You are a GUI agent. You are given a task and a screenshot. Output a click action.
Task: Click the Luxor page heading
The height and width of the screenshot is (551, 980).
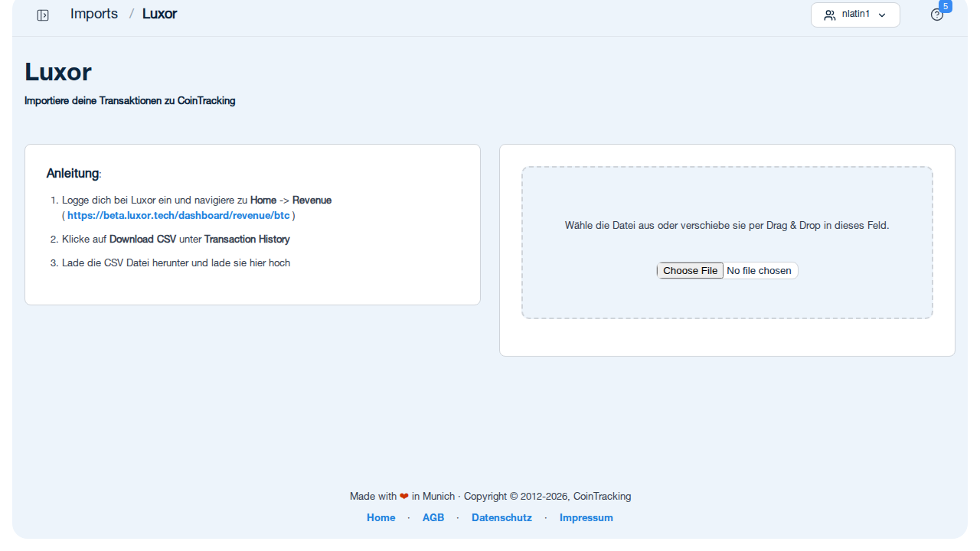click(x=58, y=72)
